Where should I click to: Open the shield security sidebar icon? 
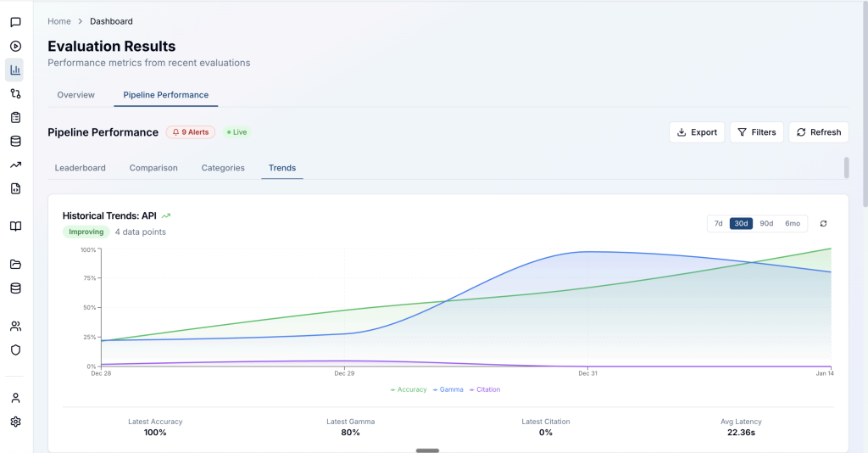15,350
